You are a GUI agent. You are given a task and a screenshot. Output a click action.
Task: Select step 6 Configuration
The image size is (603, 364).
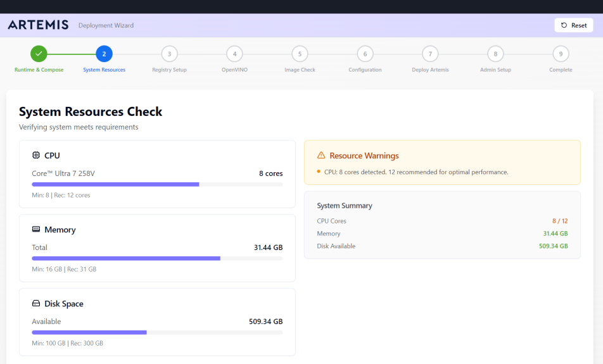365,54
